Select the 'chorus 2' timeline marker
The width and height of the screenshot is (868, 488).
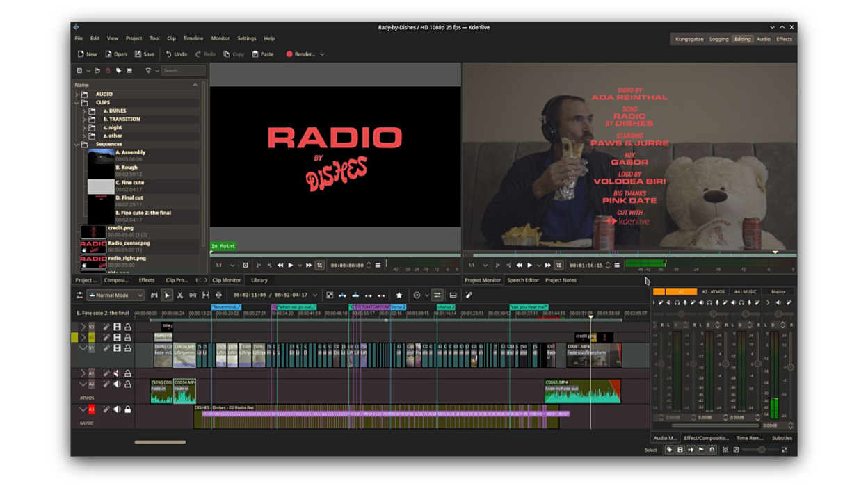pyautogui.click(x=446, y=307)
